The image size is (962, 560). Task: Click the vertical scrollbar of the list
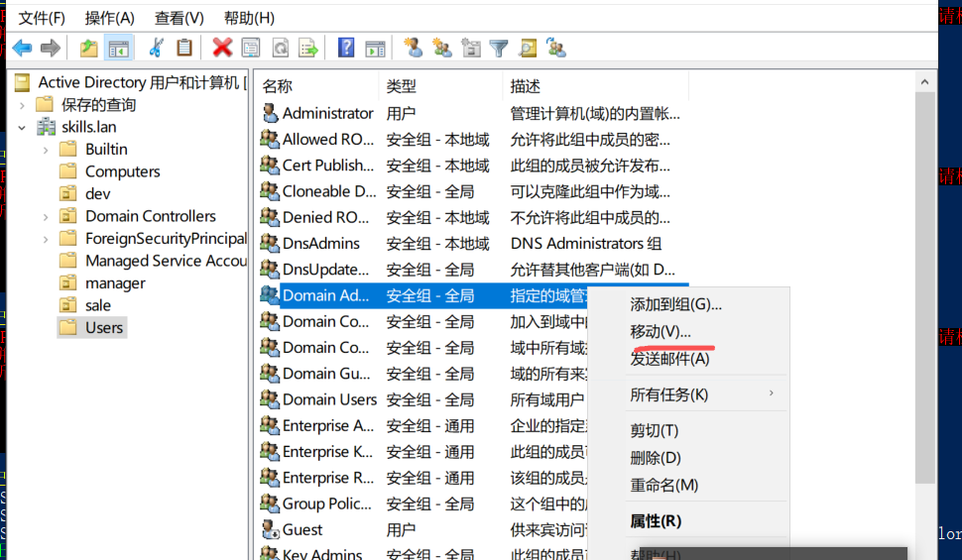924,297
